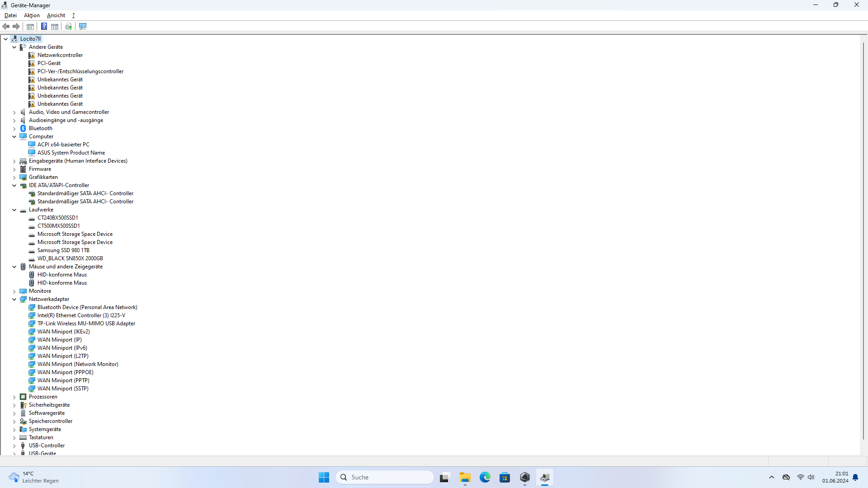Viewport: 868px width, 488px height.
Task: Collapse the Mäuse und andere Zeigegeräte node
Action: [14, 267]
